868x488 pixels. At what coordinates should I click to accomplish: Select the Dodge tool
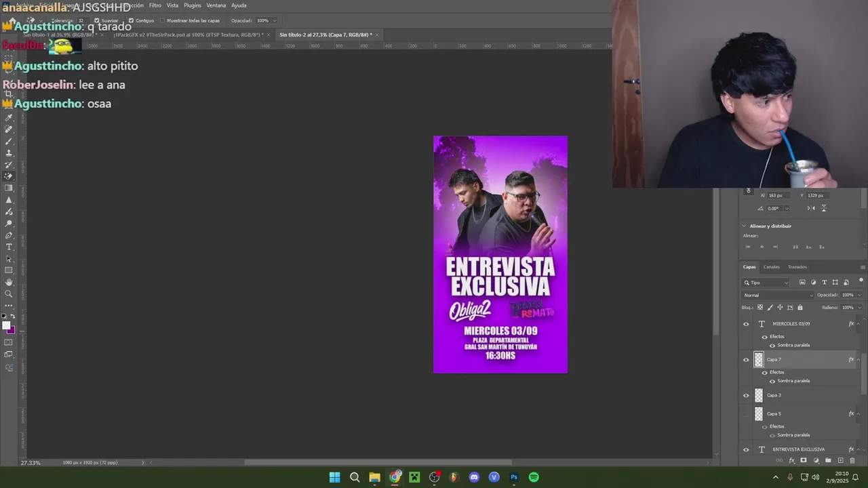pos(9,223)
